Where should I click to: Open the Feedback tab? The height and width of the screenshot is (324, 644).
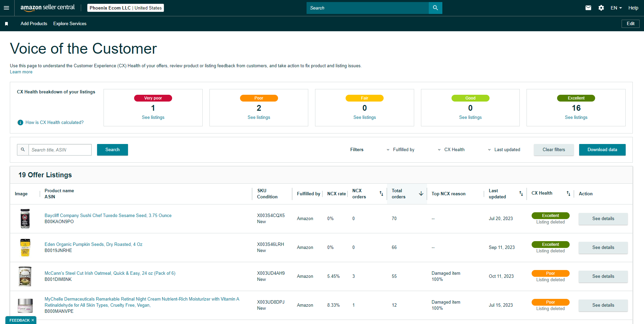pos(19,320)
